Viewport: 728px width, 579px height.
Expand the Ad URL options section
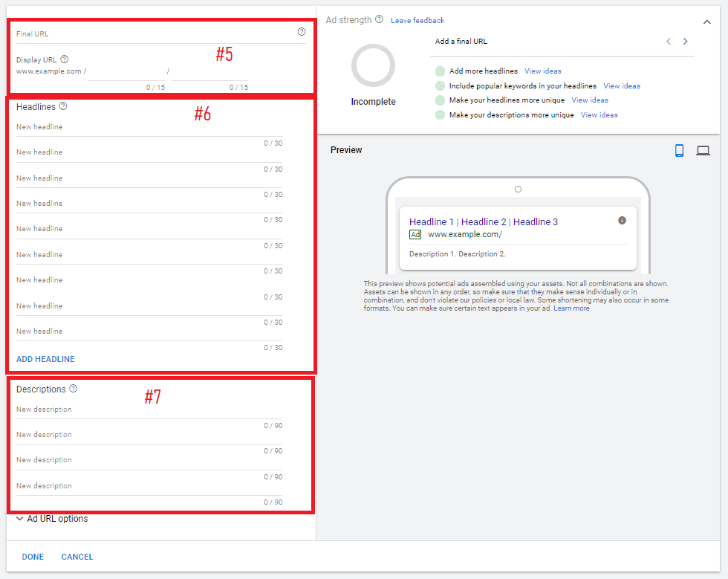click(x=52, y=518)
